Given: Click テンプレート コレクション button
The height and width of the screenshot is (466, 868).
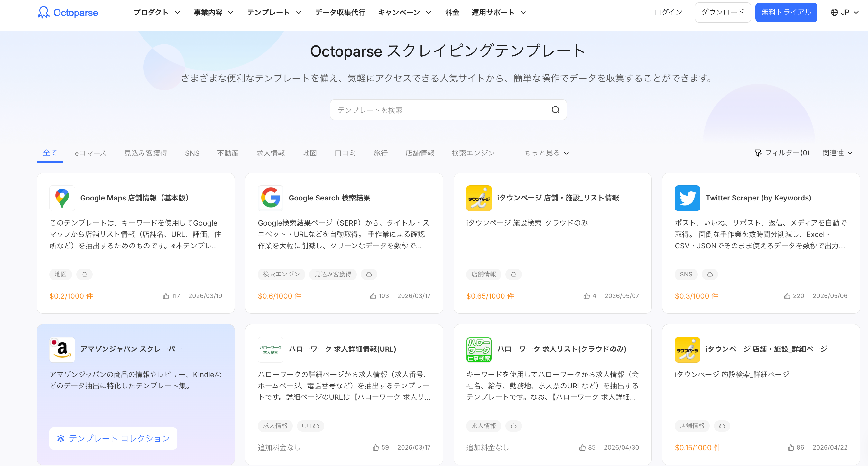Looking at the screenshot, I should [113, 438].
